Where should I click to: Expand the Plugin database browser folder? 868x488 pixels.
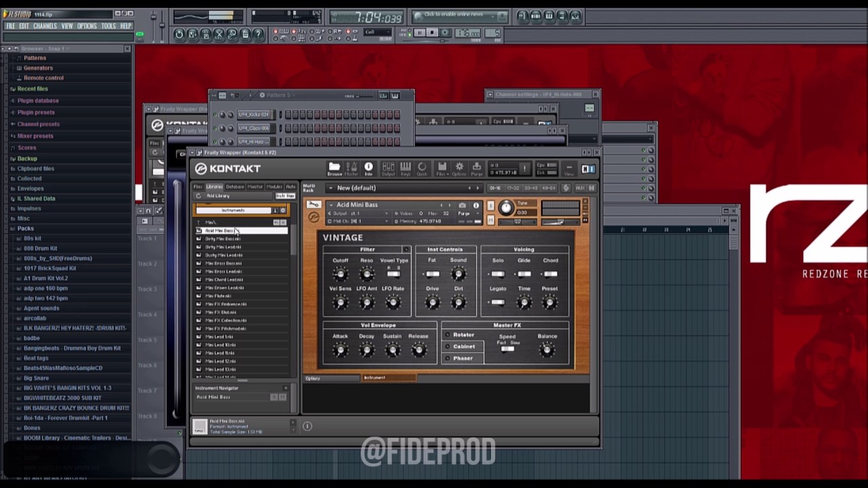point(37,100)
